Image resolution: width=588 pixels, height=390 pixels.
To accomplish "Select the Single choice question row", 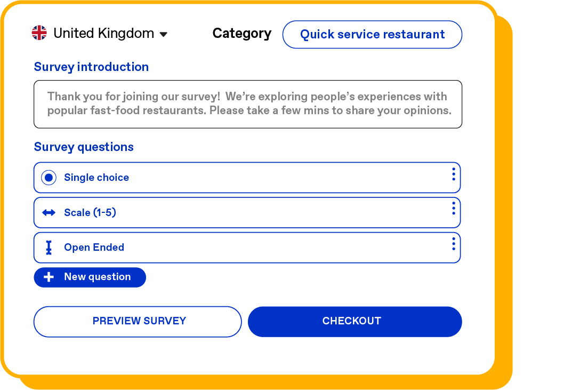I will pos(247,178).
